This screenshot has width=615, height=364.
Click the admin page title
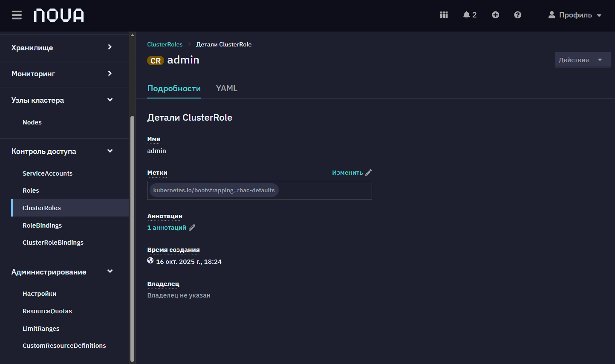183,60
